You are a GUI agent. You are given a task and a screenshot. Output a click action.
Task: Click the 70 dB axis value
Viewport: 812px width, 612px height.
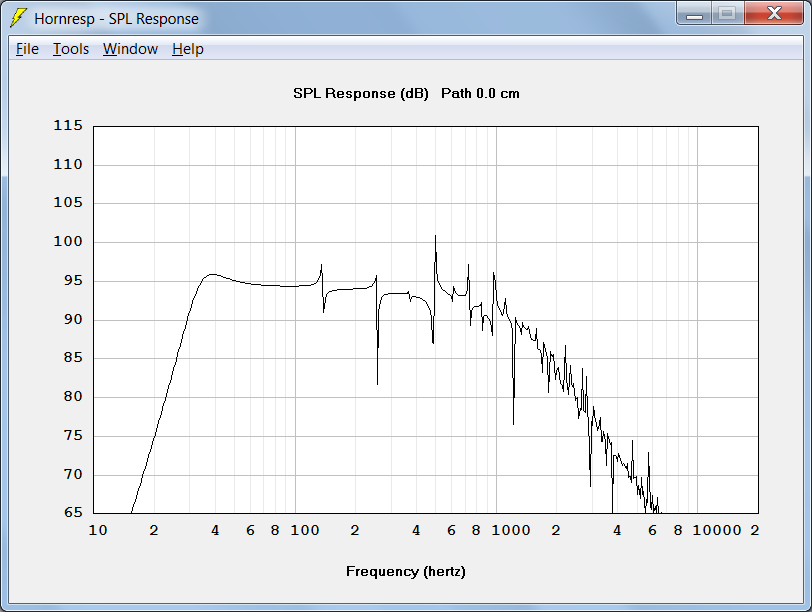[x=73, y=474]
